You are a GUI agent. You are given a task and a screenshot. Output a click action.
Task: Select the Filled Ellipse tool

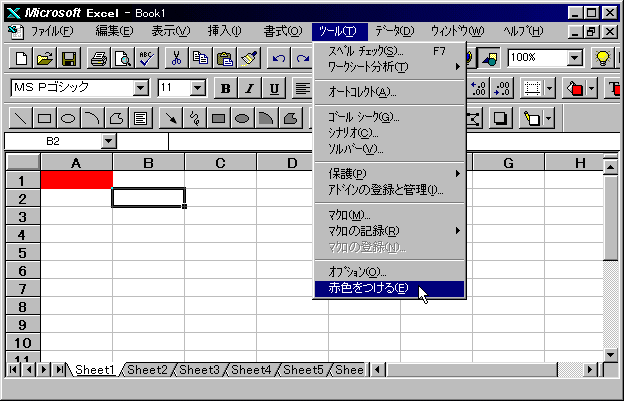point(242,118)
